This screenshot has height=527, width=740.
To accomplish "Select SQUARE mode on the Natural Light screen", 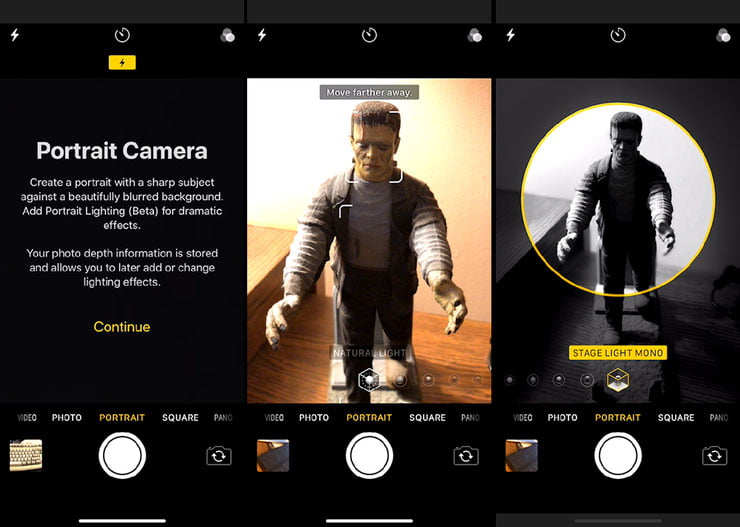I will pyautogui.click(x=428, y=418).
